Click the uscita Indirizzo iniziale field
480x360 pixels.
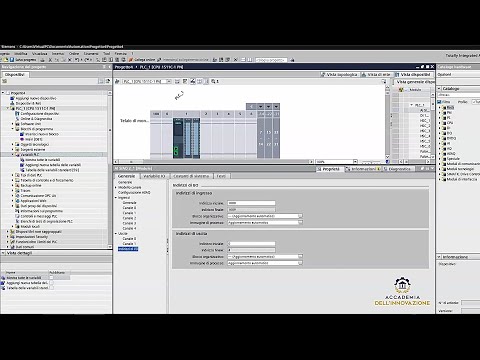click(251, 244)
